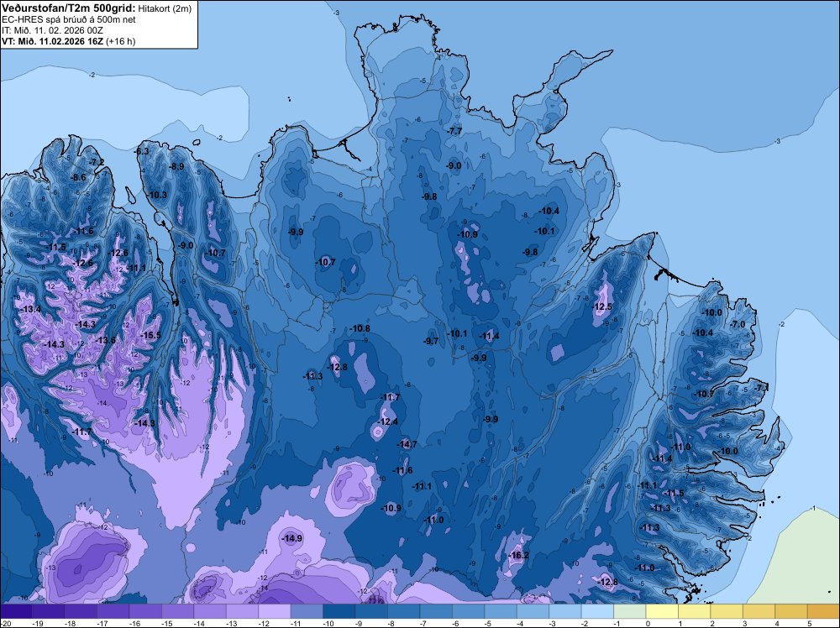Click the -6 label on the legend scale
The height and width of the screenshot is (628, 840).
coord(454,623)
